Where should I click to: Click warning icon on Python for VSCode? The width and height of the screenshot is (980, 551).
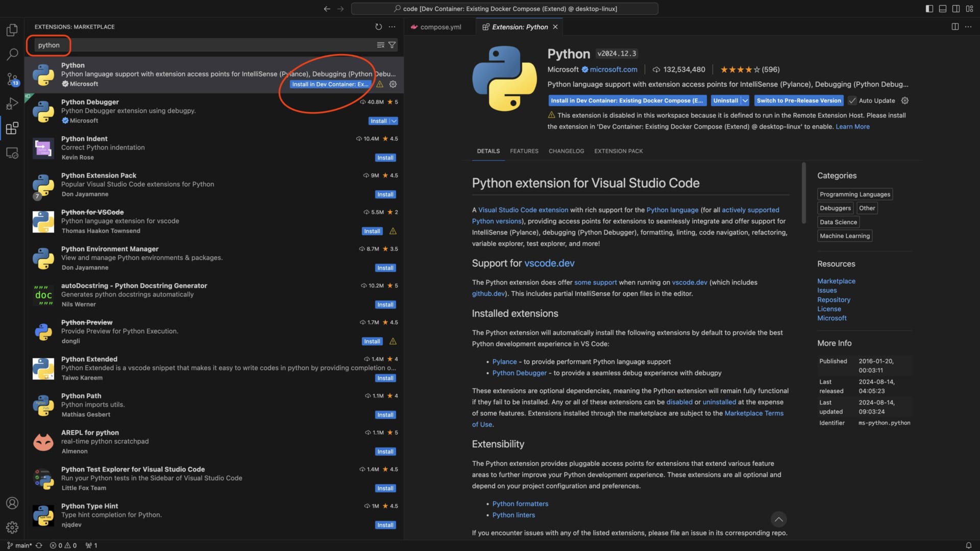click(x=393, y=231)
